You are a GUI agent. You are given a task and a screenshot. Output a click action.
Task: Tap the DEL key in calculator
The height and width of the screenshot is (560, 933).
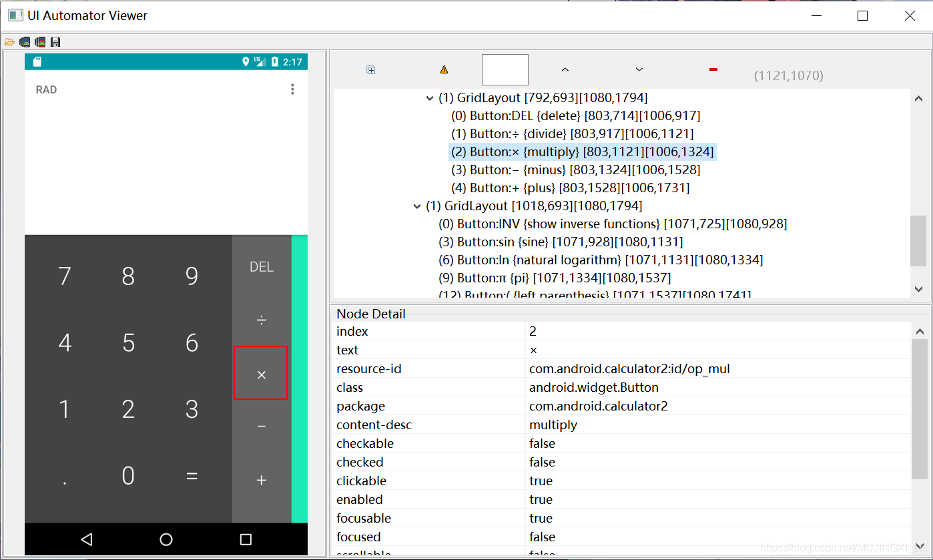[262, 267]
